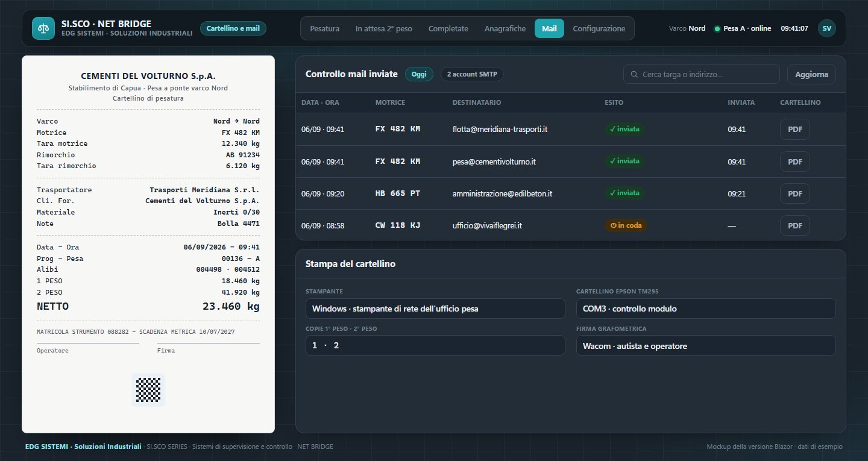Open PDF for amministrazione@edilbeton.it row
The height and width of the screenshot is (461, 868).
click(795, 193)
